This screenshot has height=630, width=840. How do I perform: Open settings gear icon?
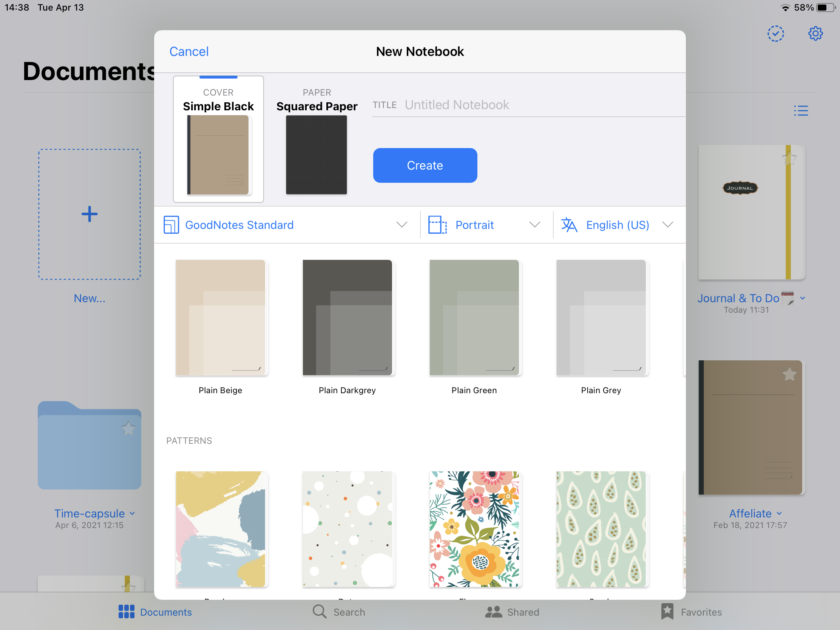[x=815, y=34]
